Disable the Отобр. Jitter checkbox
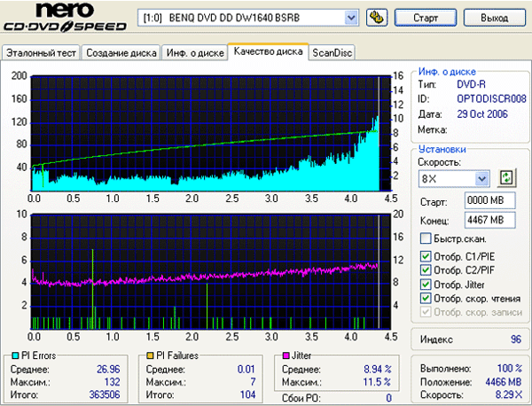 pos(426,285)
